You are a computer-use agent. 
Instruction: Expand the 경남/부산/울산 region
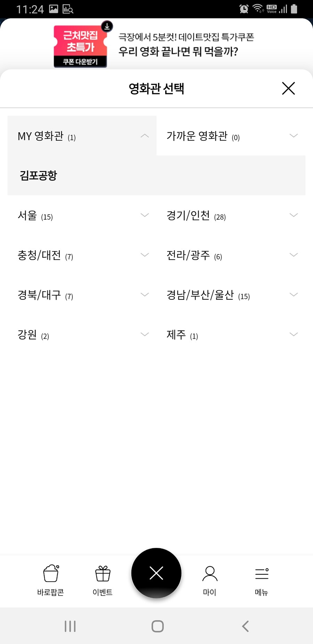(x=231, y=294)
